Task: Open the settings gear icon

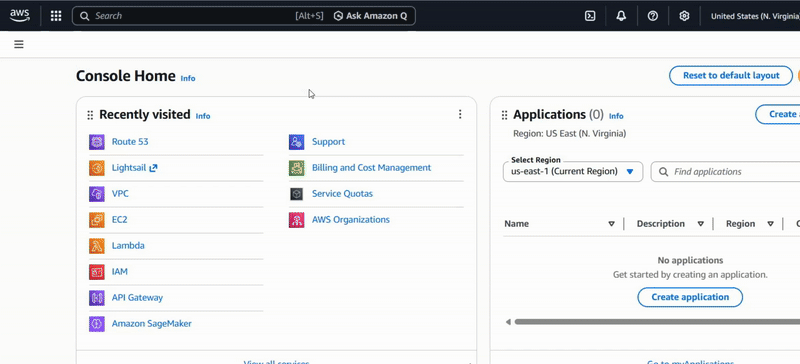Action: point(684,16)
